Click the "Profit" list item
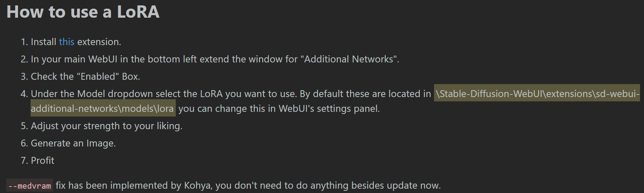The image size is (644, 193). (x=43, y=161)
